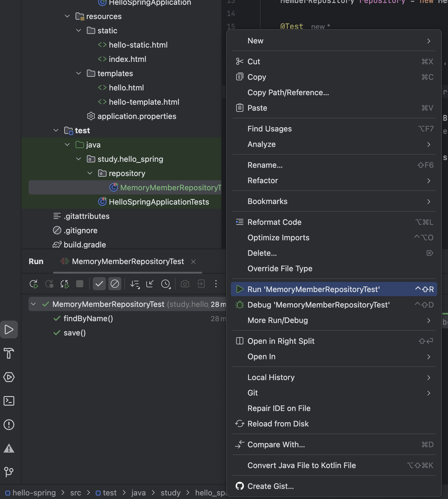Collapse the repository package node
This screenshot has width=448, height=499.
pyautogui.click(x=90, y=173)
